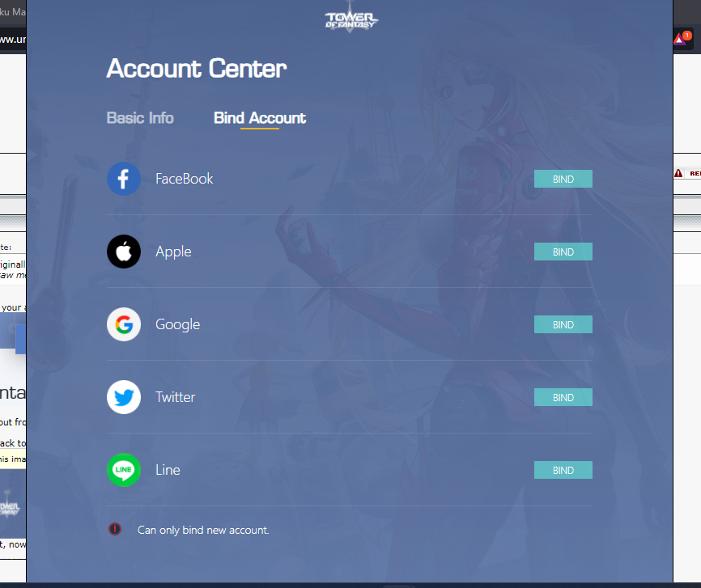Bind the Twitter account
The height and width of the screenshot is (588, 701).
(563, 397)
